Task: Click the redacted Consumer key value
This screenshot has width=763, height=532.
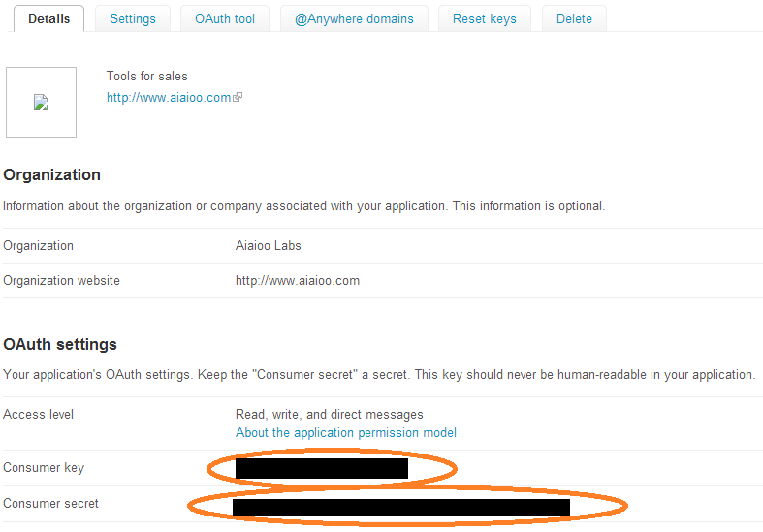Action: click(322, 468)
